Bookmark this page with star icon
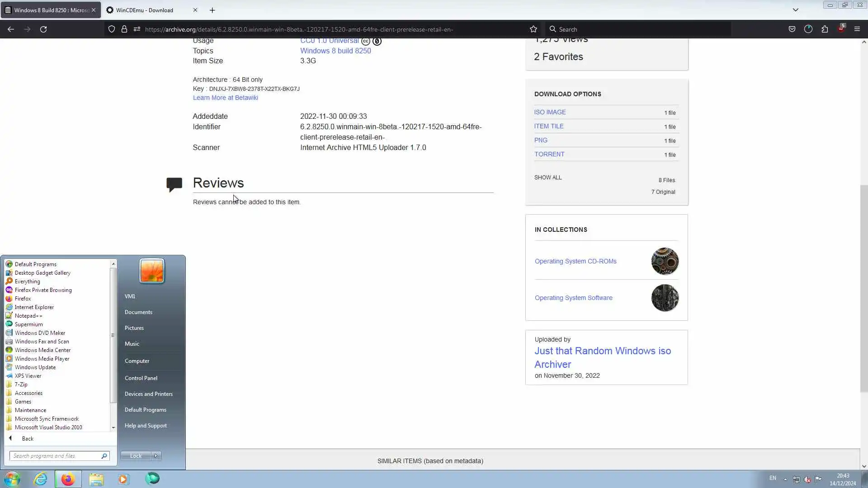Viewport: 868px width, 488px height. pos(533,29)
